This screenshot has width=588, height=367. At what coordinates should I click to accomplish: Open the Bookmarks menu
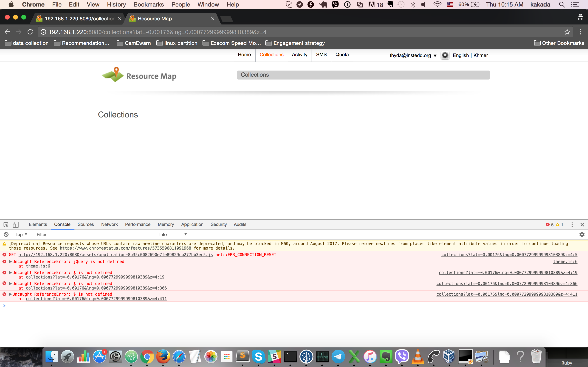coord(148,4)
